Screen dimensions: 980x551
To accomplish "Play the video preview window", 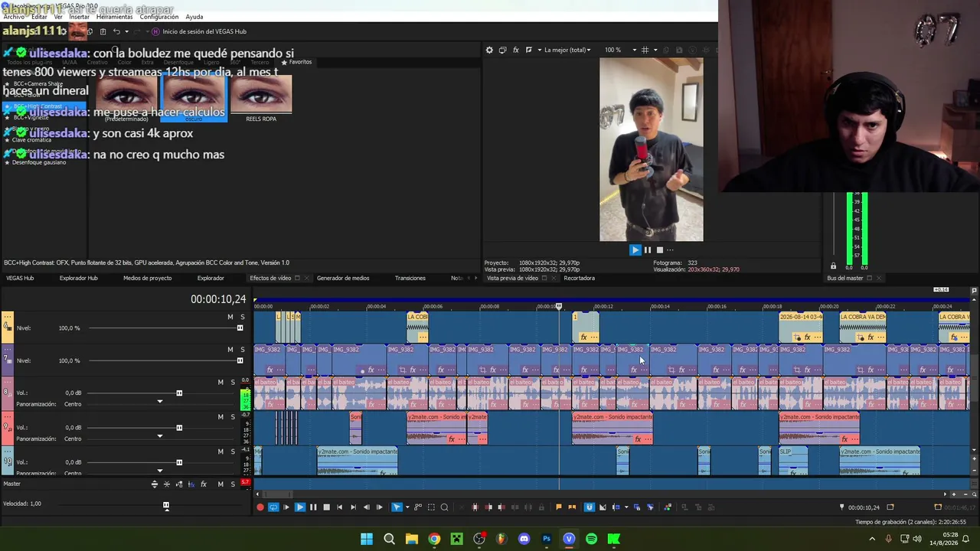I will [635, 249].
